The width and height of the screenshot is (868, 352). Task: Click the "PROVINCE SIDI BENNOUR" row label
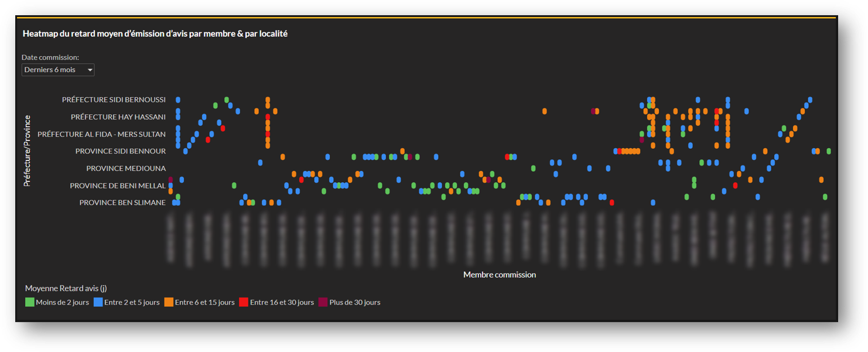pos(120,151)
